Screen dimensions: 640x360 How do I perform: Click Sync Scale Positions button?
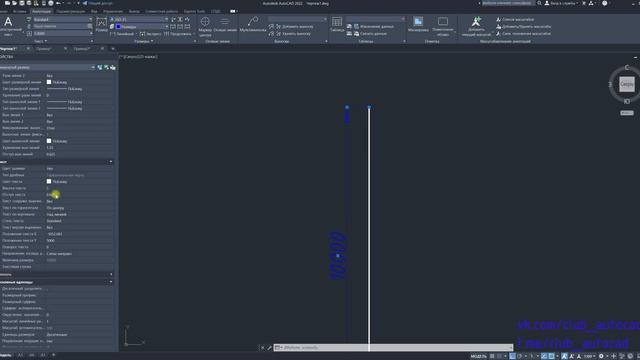pyautogui.click(x=523, y=33)
